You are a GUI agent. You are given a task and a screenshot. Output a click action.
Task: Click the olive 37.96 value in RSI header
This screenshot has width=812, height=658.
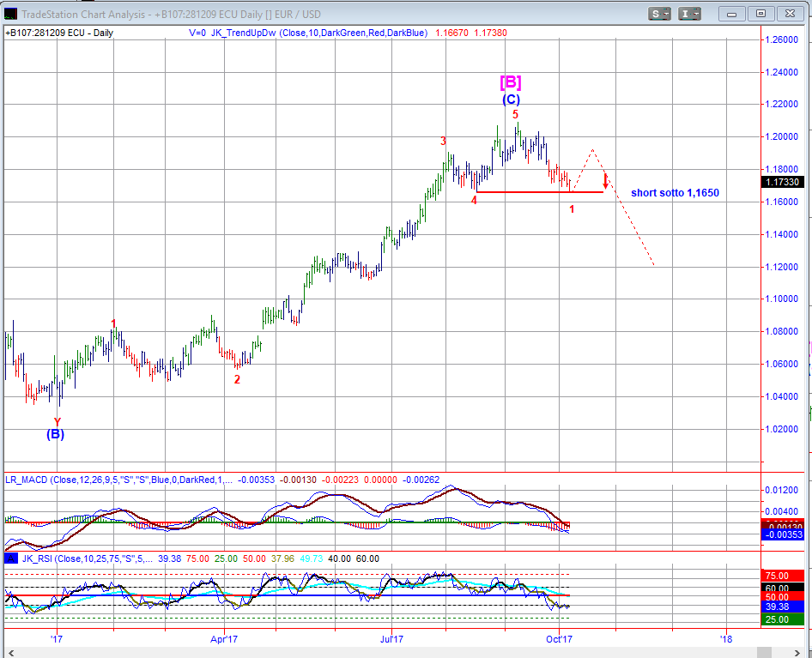tap(282, 558)
